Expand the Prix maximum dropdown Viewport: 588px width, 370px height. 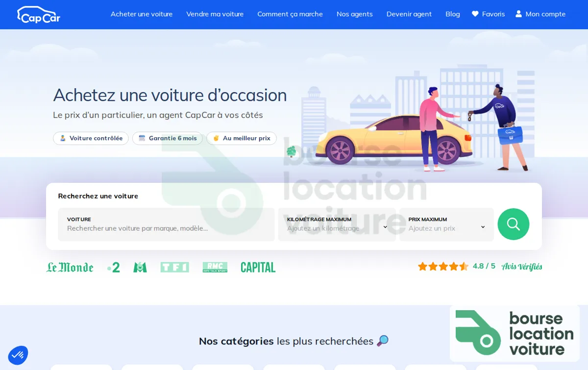(x=446, y=224)
